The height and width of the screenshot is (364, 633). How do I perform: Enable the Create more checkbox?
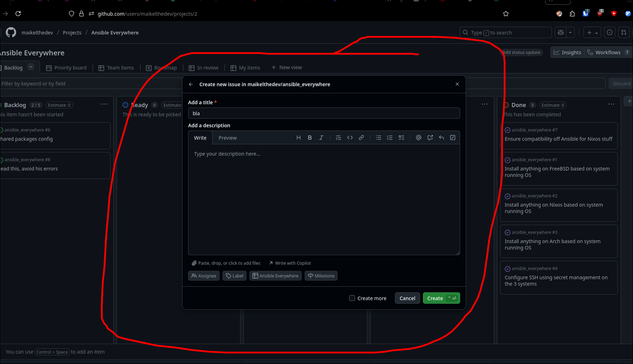pyautogui.click(x=352, y=298)
